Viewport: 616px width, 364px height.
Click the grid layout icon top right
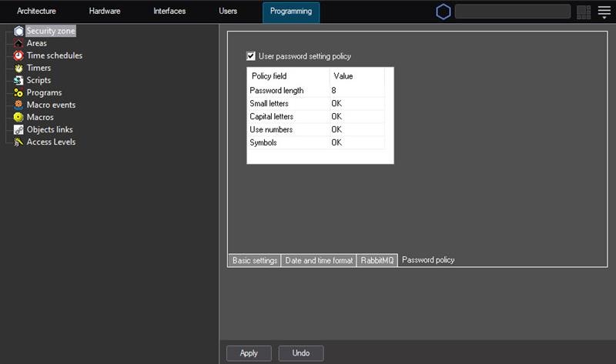pos(584,12)
